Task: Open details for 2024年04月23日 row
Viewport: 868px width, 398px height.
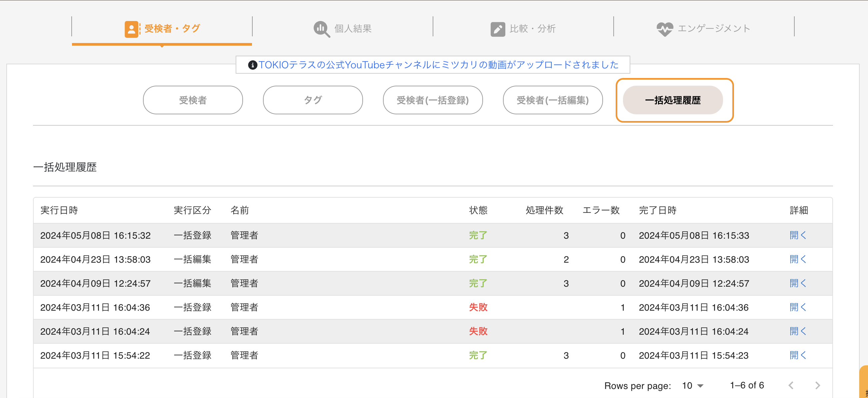Action: pos(798,259)
